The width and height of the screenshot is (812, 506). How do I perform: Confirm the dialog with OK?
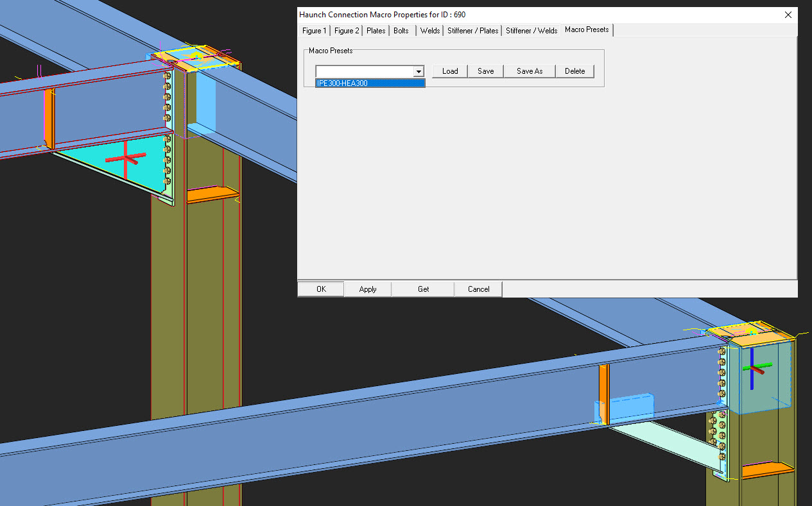[321, 289]
